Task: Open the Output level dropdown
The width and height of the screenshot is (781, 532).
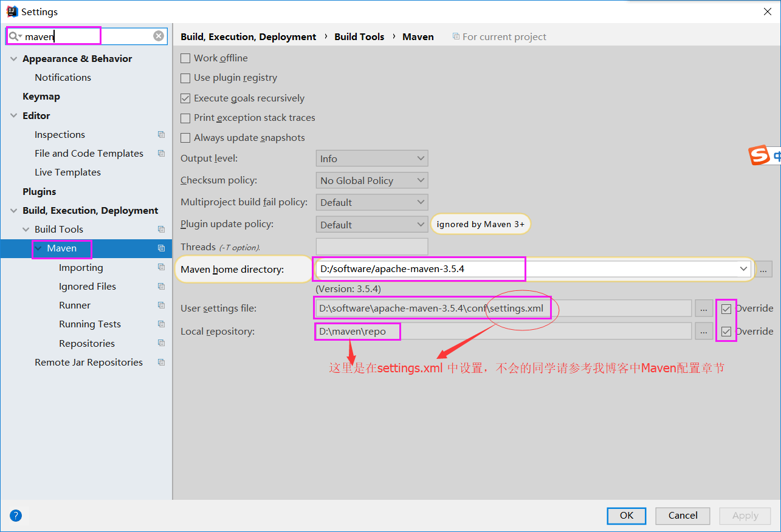Action: 372,159
